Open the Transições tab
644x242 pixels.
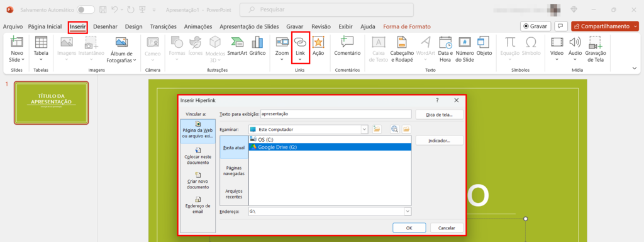coord(163,26)
